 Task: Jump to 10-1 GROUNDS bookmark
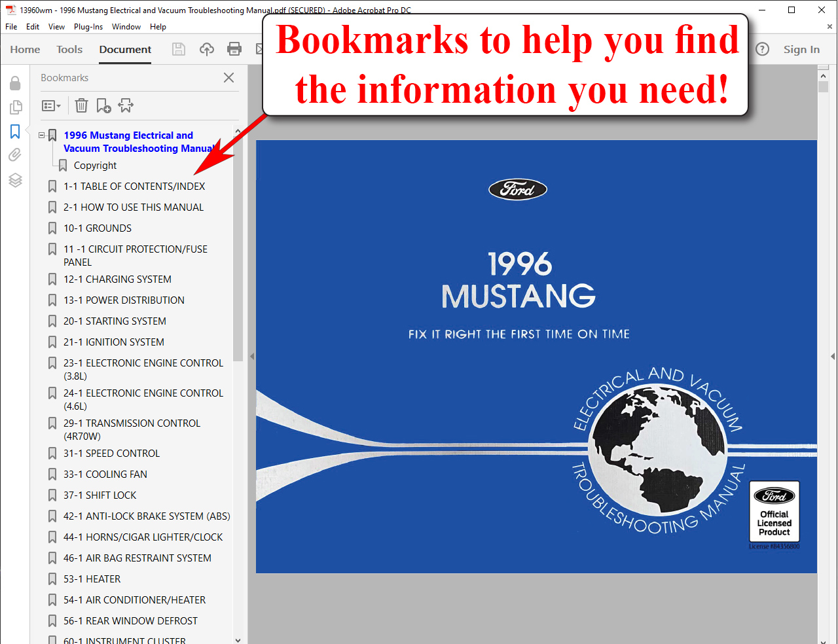98,228
